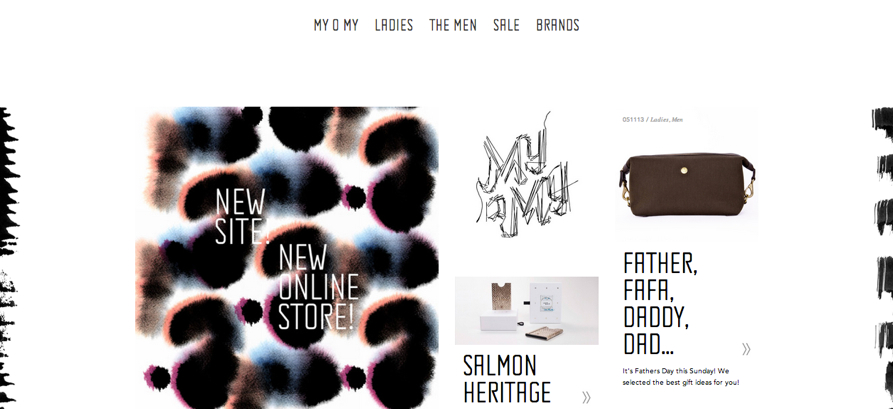Click the 051113 post date
The width and height of the screenshot is (893, 409).
(x=633, y=120)
